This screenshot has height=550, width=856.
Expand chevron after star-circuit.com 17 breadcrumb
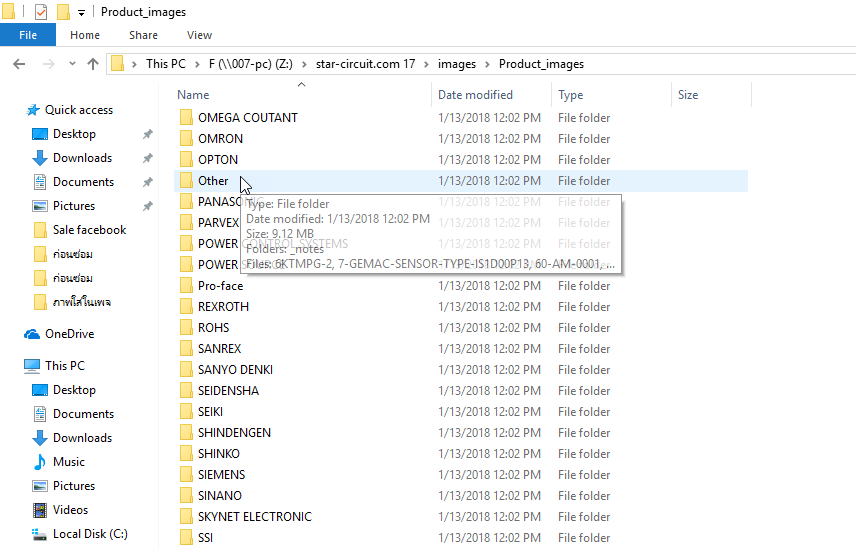coord(426,64)
